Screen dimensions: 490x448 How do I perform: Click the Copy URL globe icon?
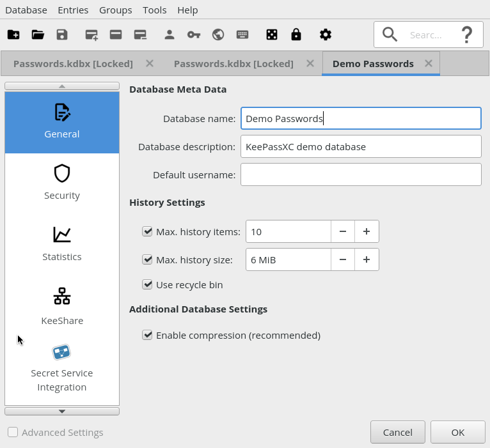coord(218,35)
